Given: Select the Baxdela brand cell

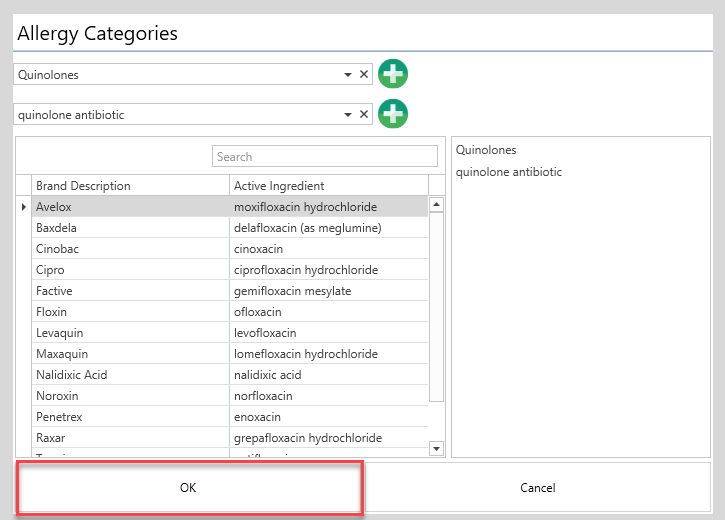Looking at the screenshot, I should (130, 228).
